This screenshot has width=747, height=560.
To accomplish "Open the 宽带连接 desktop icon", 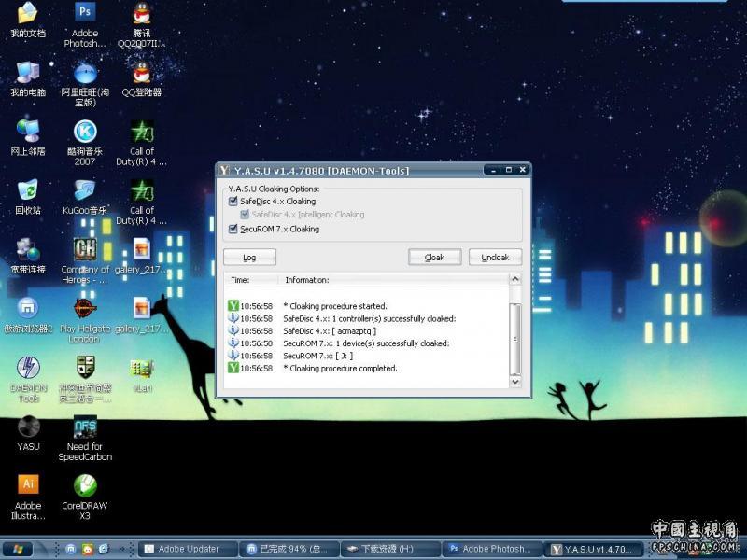I will pyautogui.click(x=28, y=249).
